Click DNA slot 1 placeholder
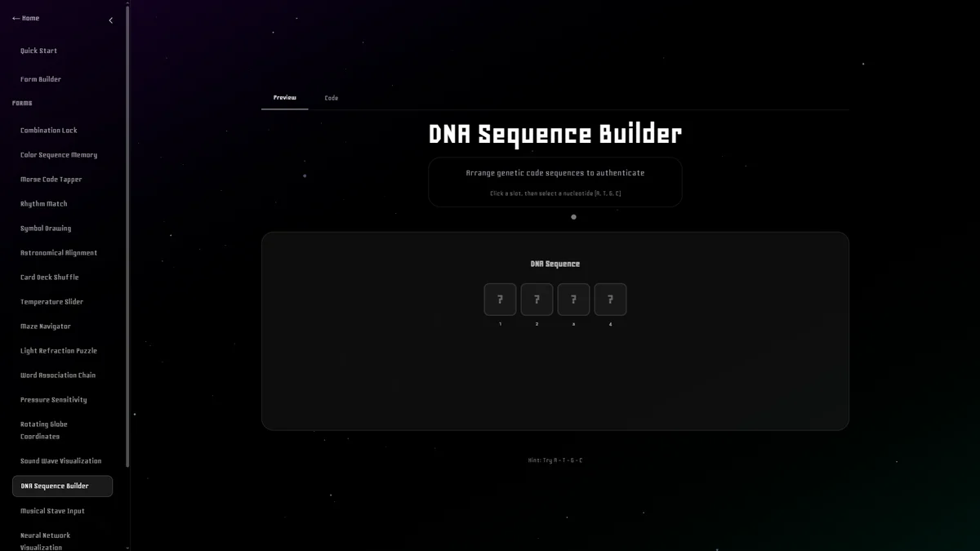The image size is (980, 551). click(500, 299)
